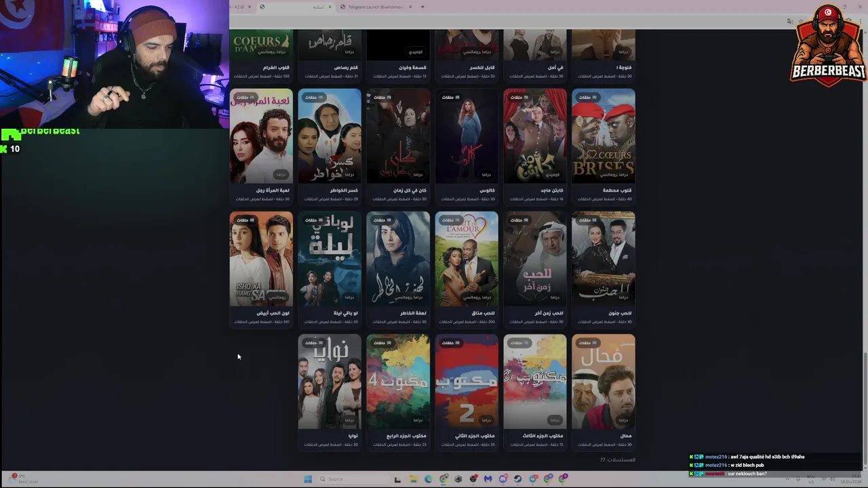Open the نوايا series poster

(x=330, y=382)
